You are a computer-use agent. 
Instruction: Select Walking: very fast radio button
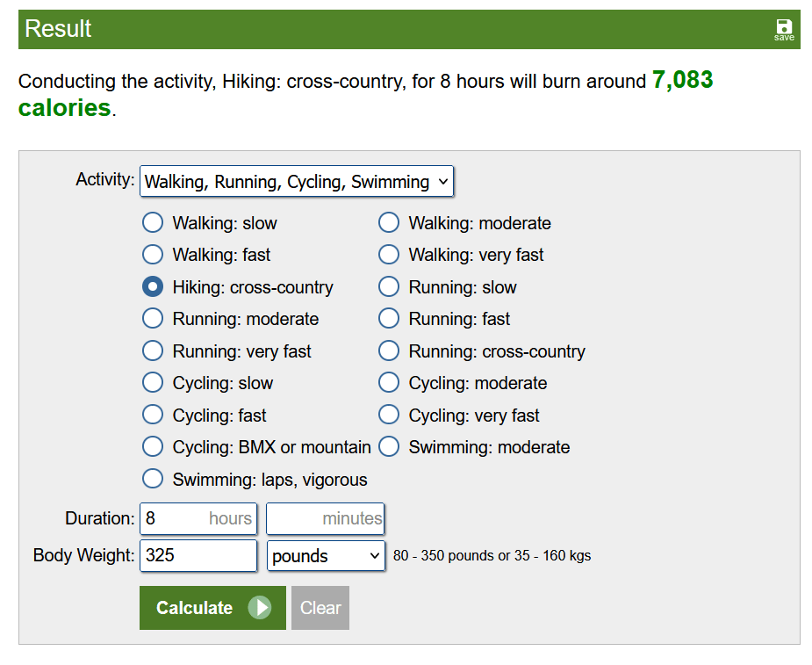point(389,255)
